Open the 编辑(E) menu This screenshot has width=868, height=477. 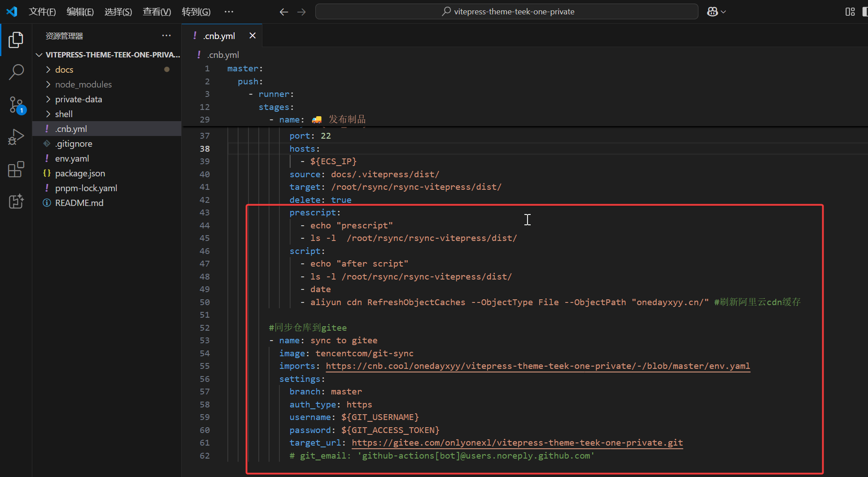point(80,12)
